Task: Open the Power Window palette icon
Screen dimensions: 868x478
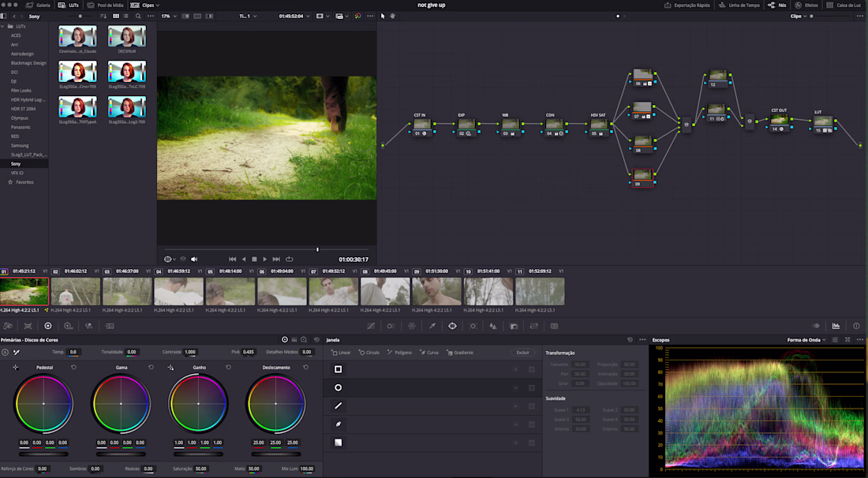Action: click(452, 326)
